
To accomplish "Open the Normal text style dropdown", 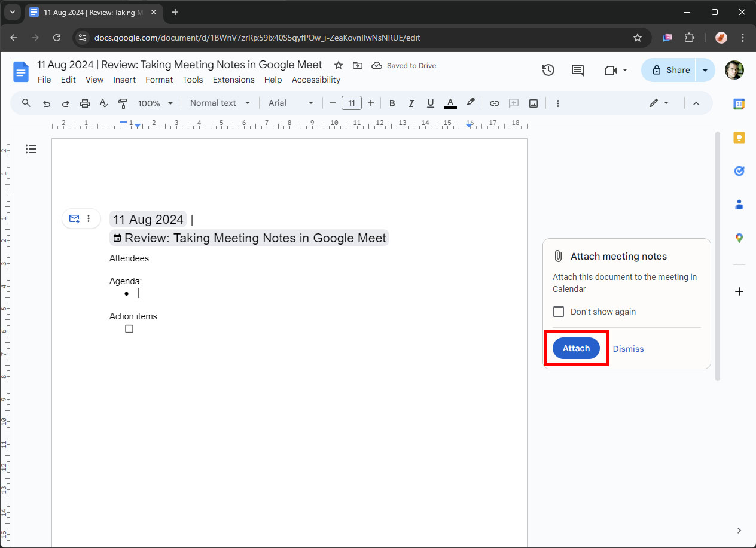I will click(220, 103).
